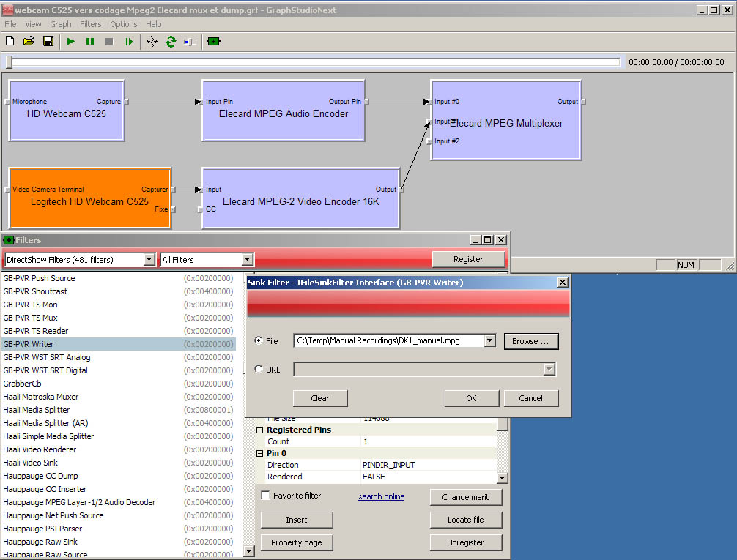
Task: Click the GraphStudioNext app icon in title bar
Action: pyautogui.click(x=8, y=10)
